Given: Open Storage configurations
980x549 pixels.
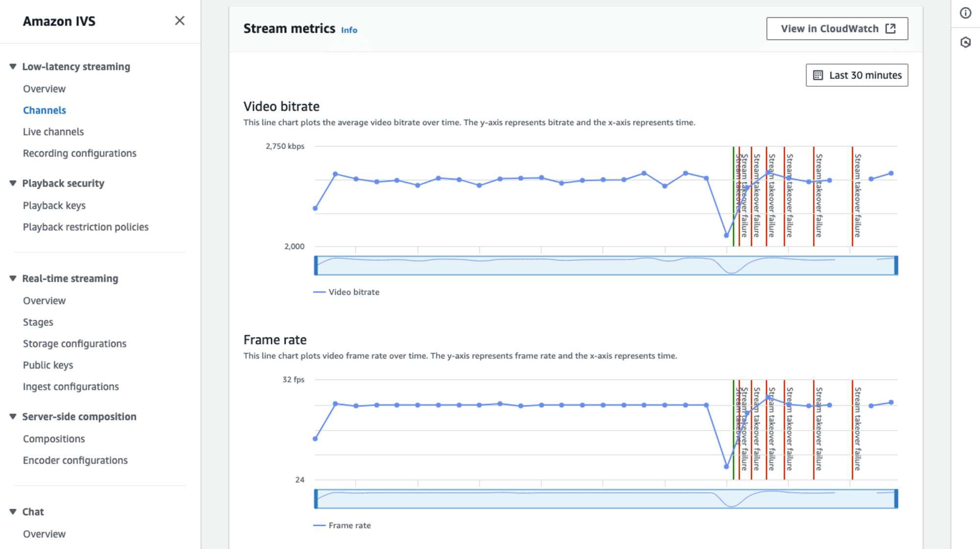Looking at the screenshot, I should pos(74,344).
